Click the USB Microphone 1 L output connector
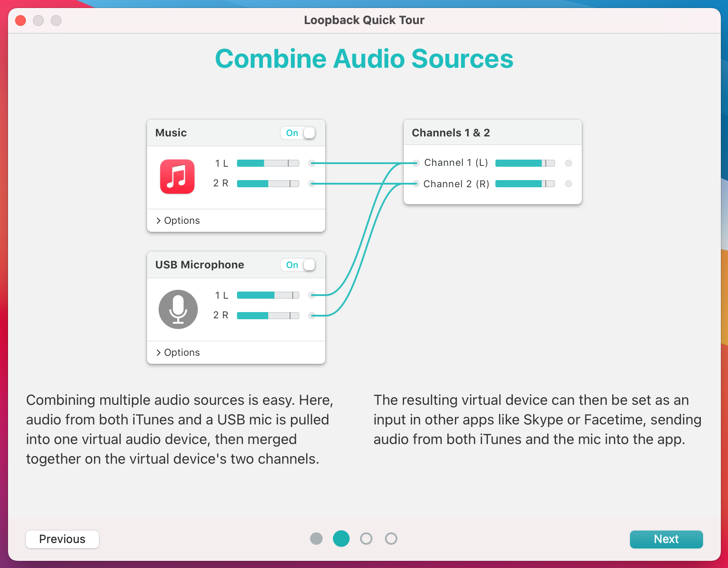728x568 pixels. (x=312, y=295)
